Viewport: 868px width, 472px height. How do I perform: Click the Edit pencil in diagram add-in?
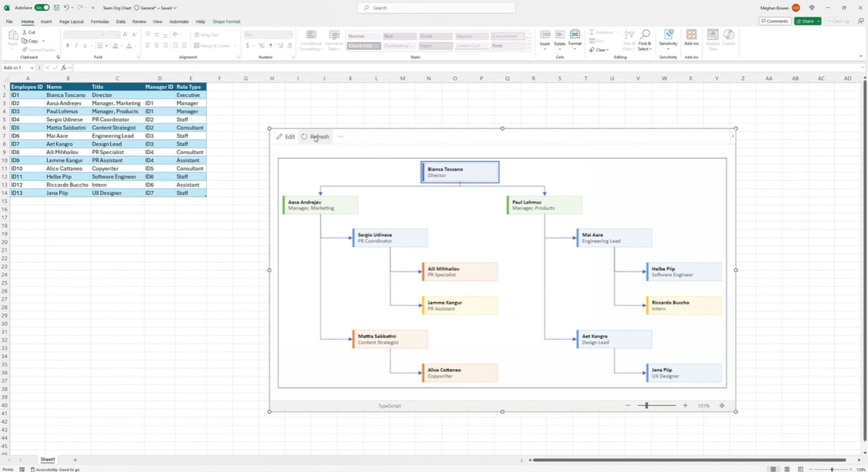point(285,137)
